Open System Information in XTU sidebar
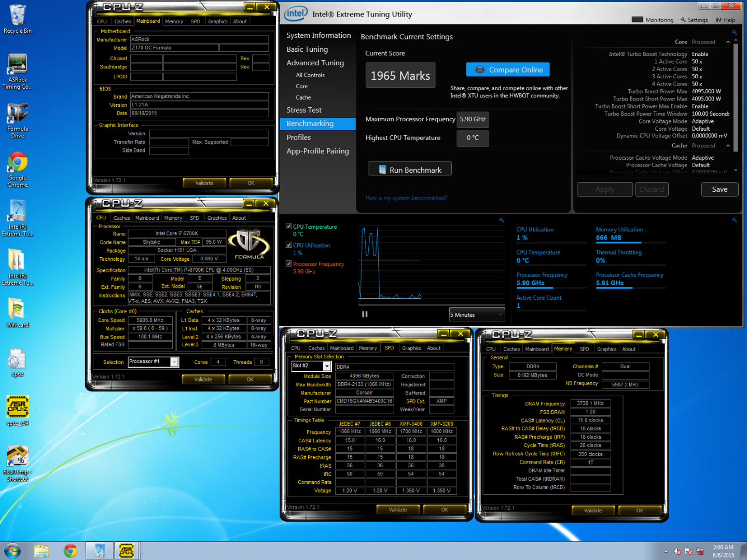Viewport: 747px width, 560px height. 319,35
